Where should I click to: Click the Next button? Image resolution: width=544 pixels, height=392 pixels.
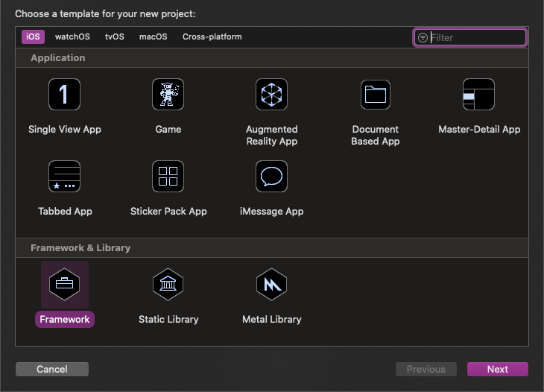[497, 370]
